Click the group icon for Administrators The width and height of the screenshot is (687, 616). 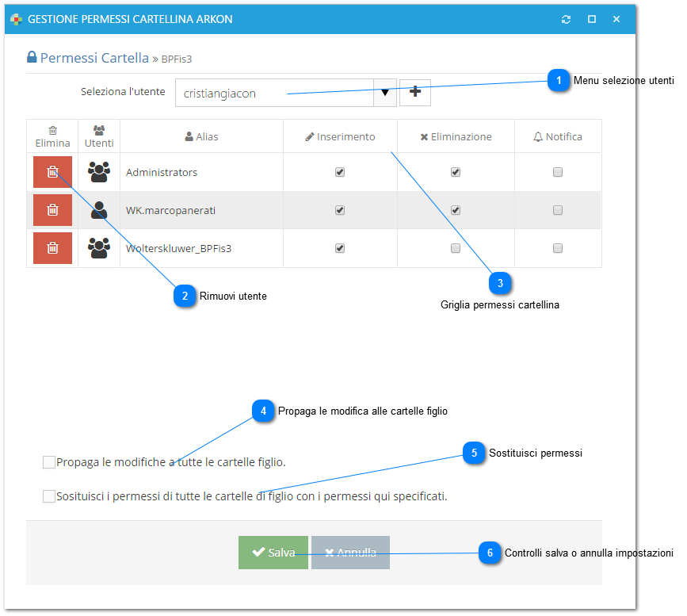click(x=99, y=172)
